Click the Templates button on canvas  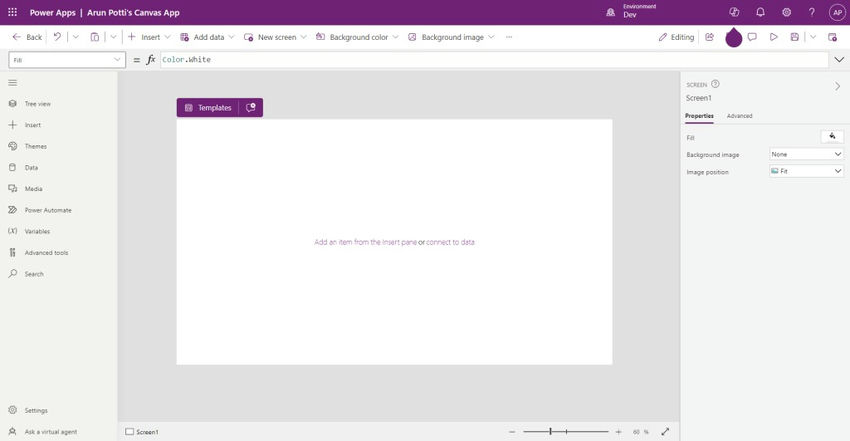208,107
